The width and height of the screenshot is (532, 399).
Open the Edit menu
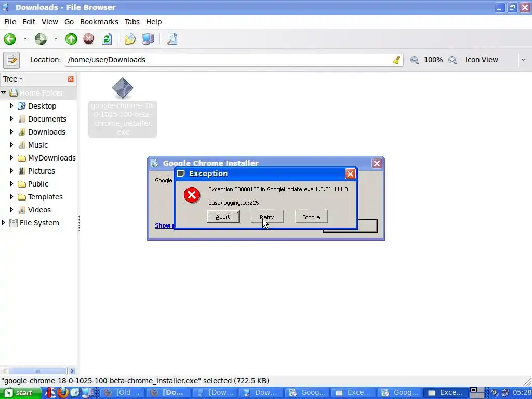point(29,22)
